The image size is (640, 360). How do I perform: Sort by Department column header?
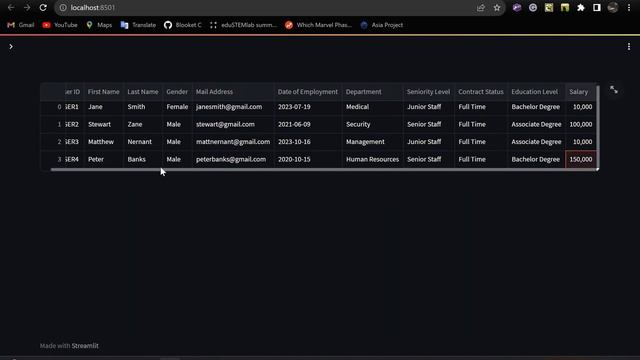[x=372, y=92]
